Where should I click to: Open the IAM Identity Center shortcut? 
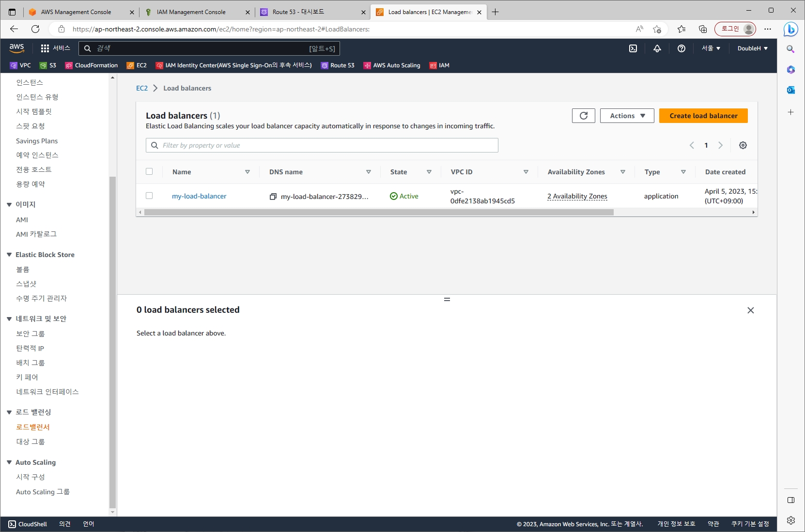pos(233,65)
